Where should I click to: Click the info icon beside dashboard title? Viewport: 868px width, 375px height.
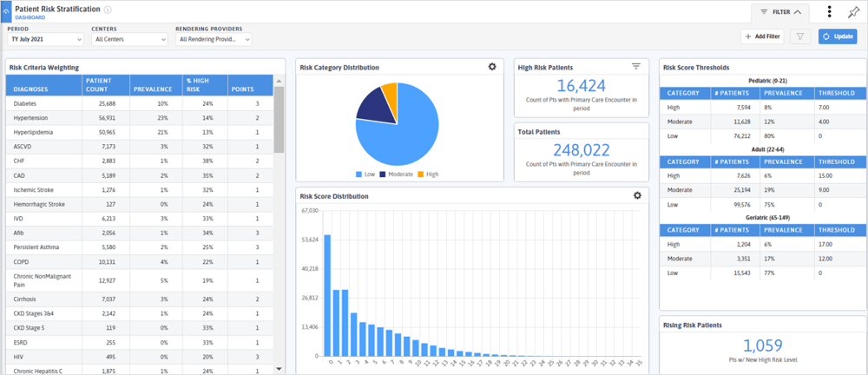coord(108,10)
